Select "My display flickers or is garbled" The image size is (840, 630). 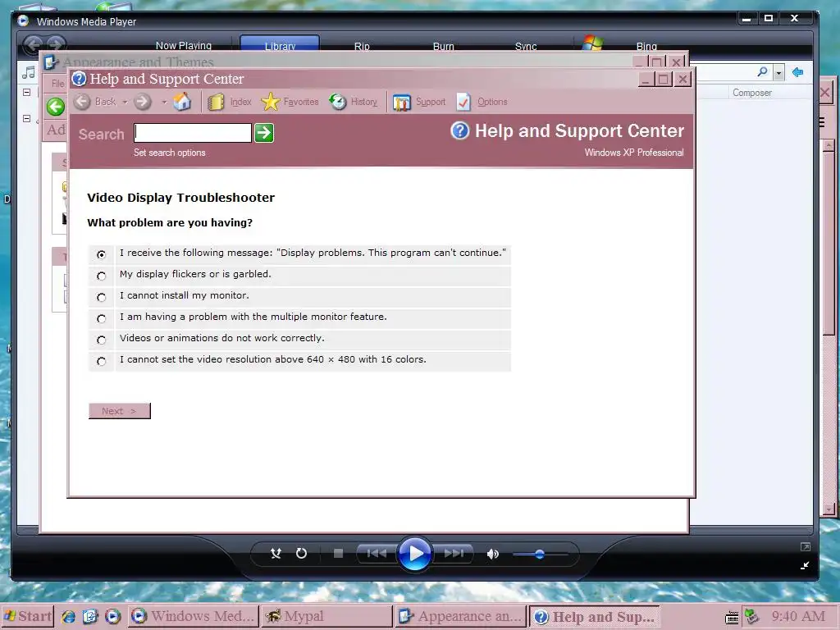coord(101,276)
